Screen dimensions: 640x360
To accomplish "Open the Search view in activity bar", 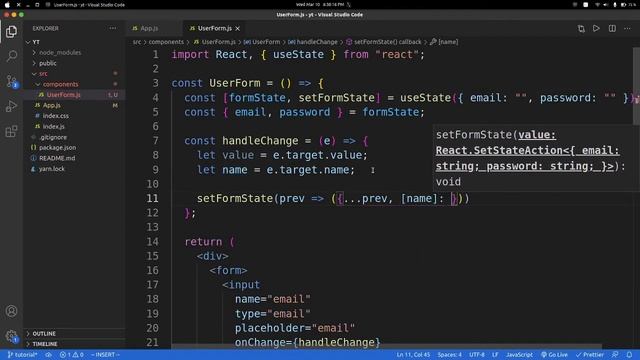I will [11, 56].
